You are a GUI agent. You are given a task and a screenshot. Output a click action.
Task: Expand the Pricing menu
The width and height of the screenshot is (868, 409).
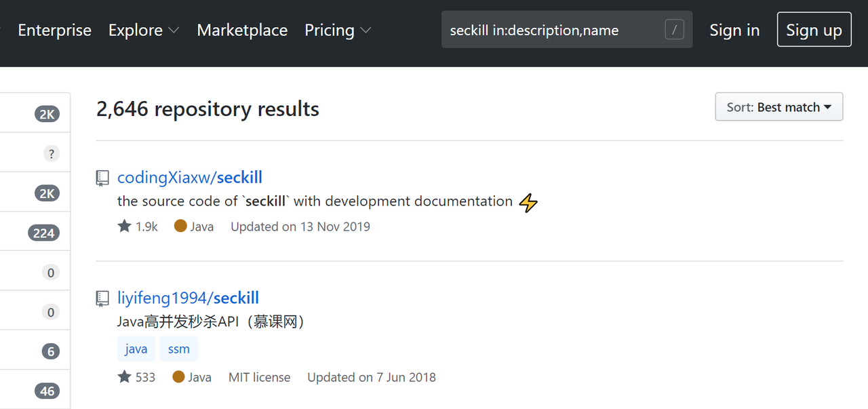tap(338, 31)
